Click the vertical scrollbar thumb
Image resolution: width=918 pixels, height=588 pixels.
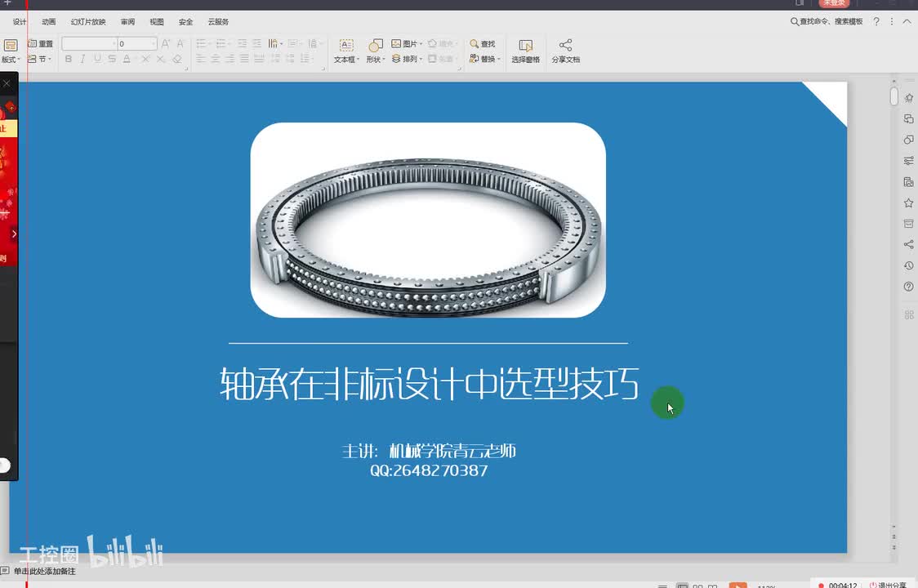(x=894, y=96)
